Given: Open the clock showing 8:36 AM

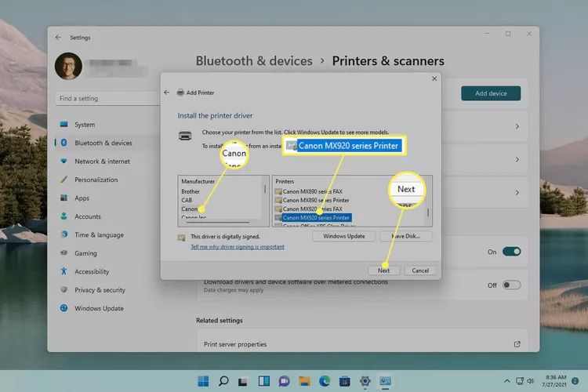Looking at the screenshot, I should click(554, 381).
